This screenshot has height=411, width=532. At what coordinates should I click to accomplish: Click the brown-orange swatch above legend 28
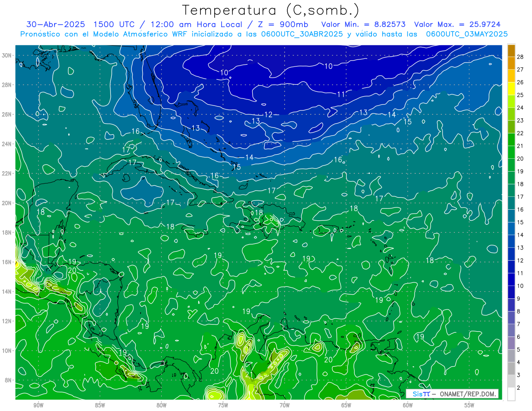[511, 50]
